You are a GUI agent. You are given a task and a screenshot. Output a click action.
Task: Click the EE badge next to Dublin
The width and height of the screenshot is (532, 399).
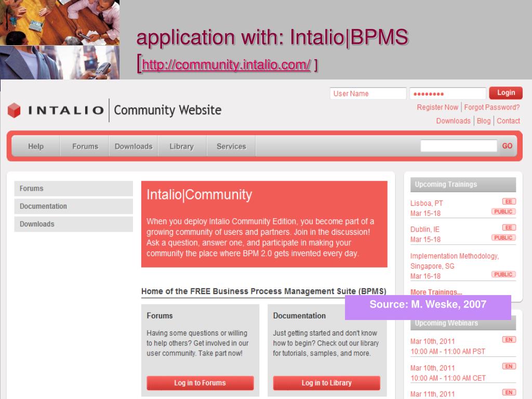509,228
